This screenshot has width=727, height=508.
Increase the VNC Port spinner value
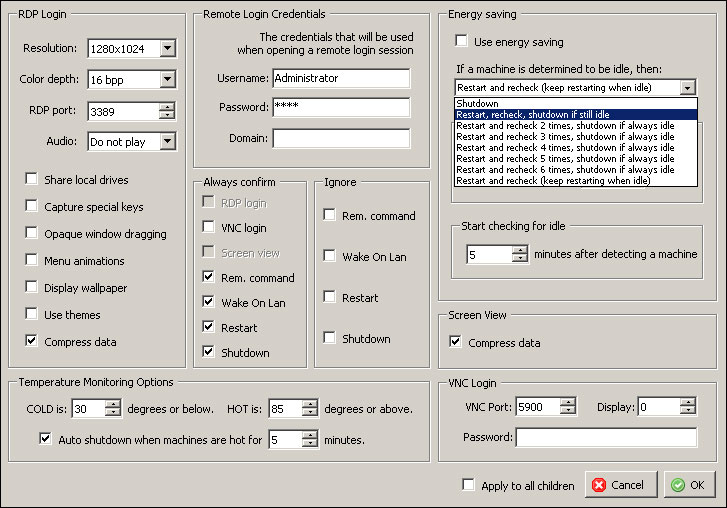point(568,402)
